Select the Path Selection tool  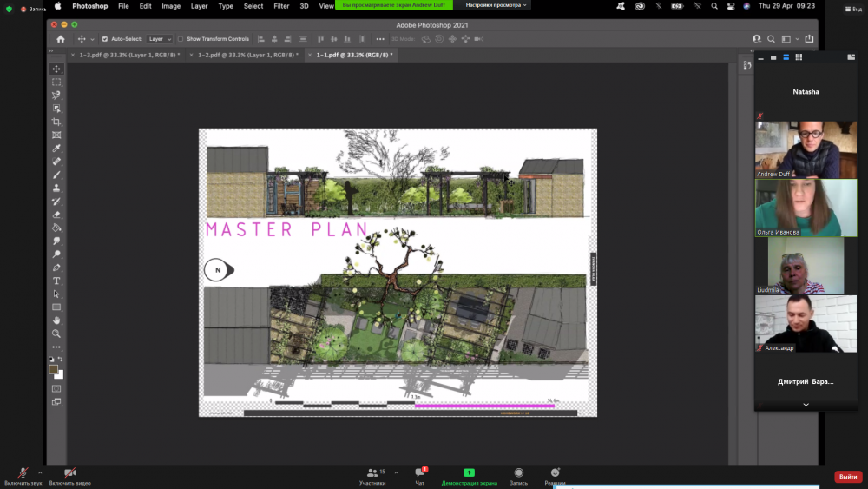click(56, 294)
